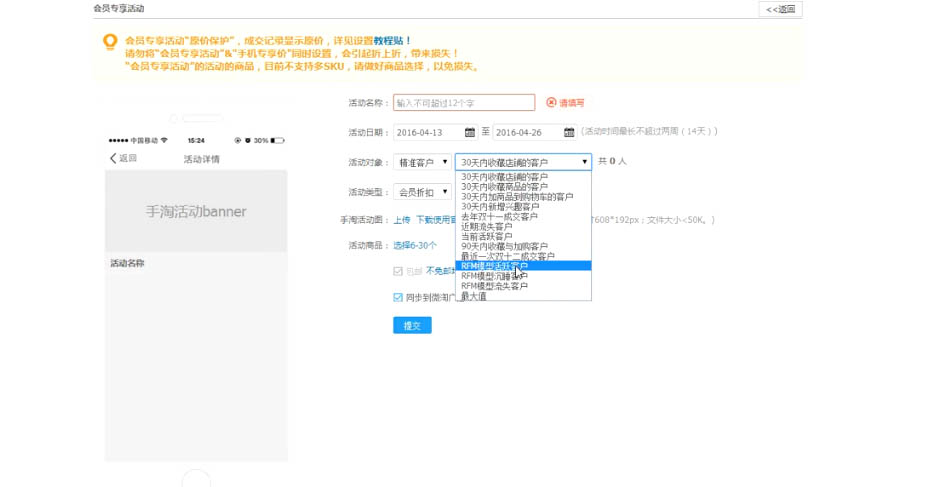Select option 90天内收藏与加购客户
Screen dimensions: 939x487
pyautogui.click(x=523, y=246)
